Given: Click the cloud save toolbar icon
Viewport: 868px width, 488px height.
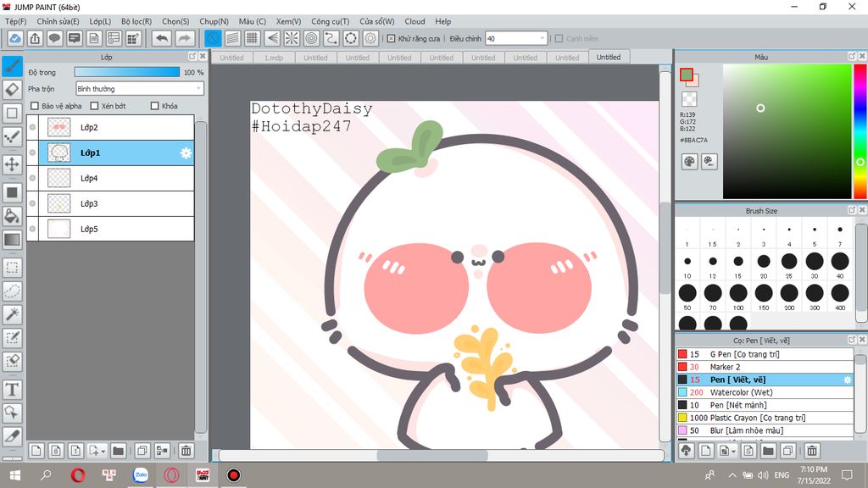Looking at the screenshot, I should tap(15, 38).
